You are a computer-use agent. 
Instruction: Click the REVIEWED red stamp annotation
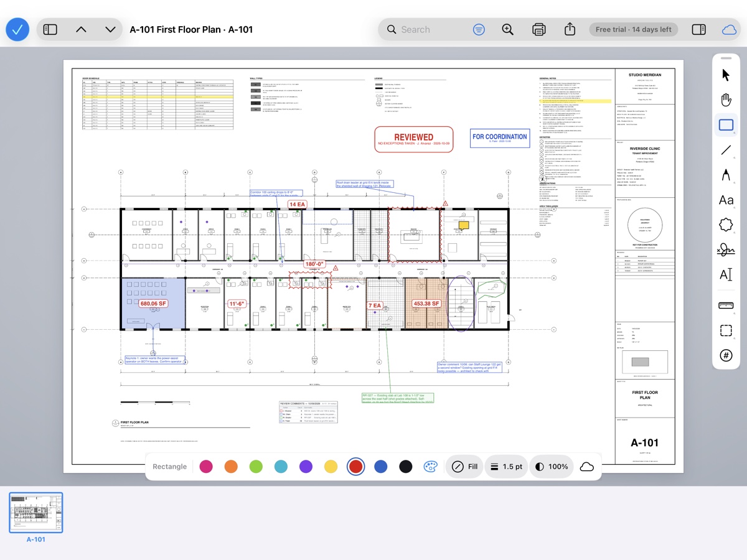pyautogui.click(x=413, y=139)
